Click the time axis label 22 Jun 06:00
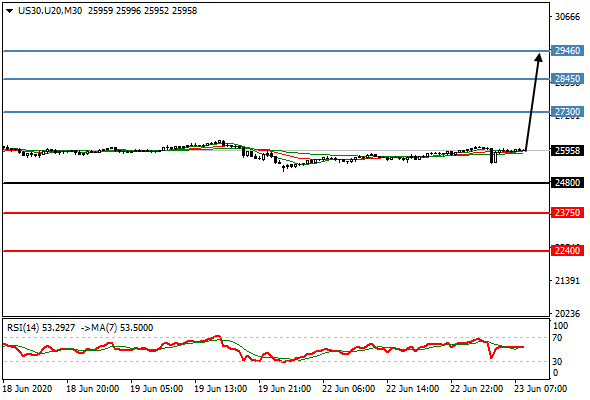The height and width of the screenshot is (400, 590). coord(348,389)
